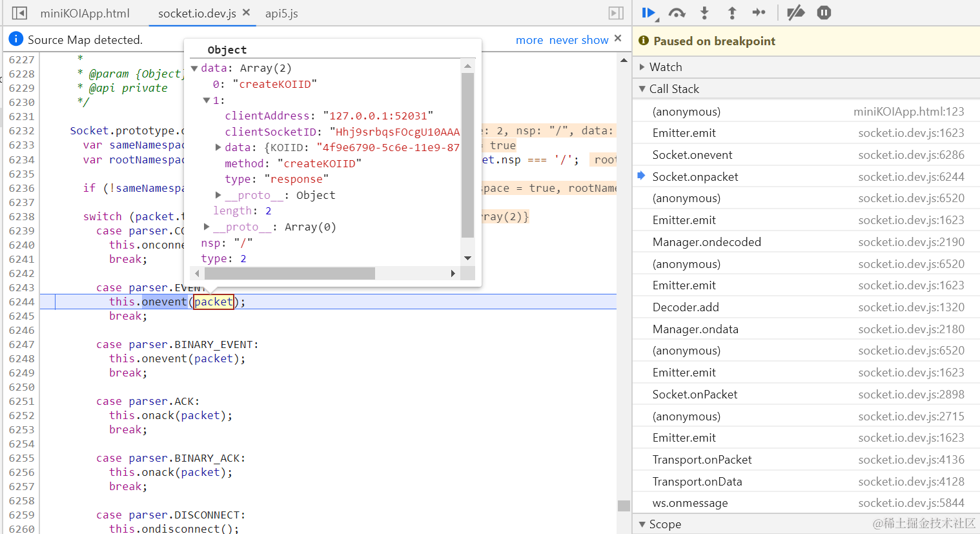The height and width of the screenshot is (534, 980).
Task: Step over next function call
Action: pos(677,13)
